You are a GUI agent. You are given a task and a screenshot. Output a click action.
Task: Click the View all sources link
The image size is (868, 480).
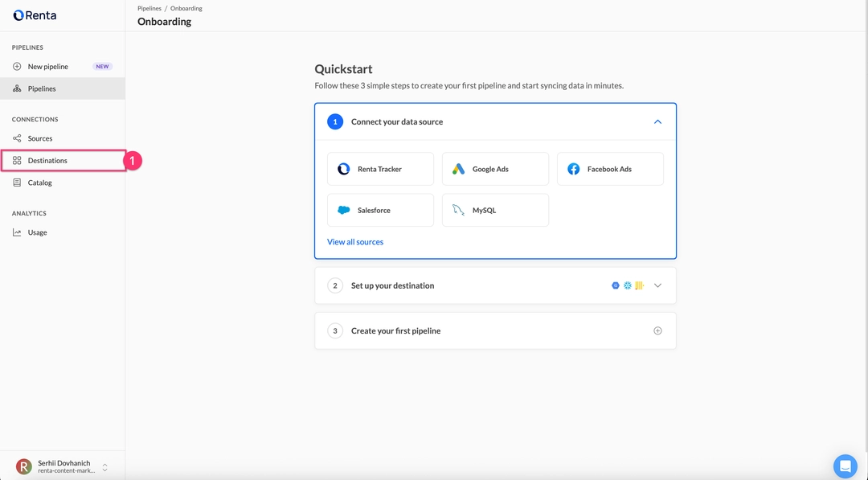tap(355, 242)
